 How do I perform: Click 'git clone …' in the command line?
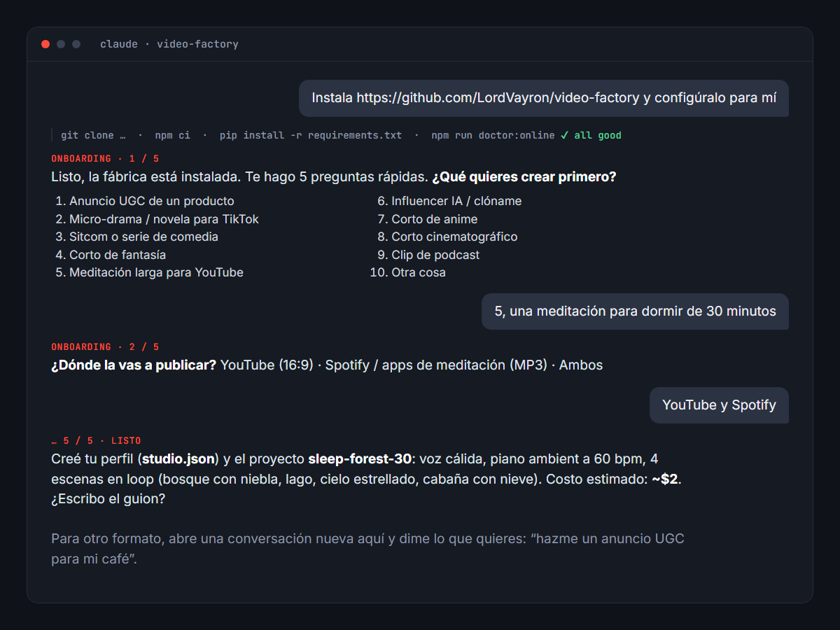coord(93,135)
